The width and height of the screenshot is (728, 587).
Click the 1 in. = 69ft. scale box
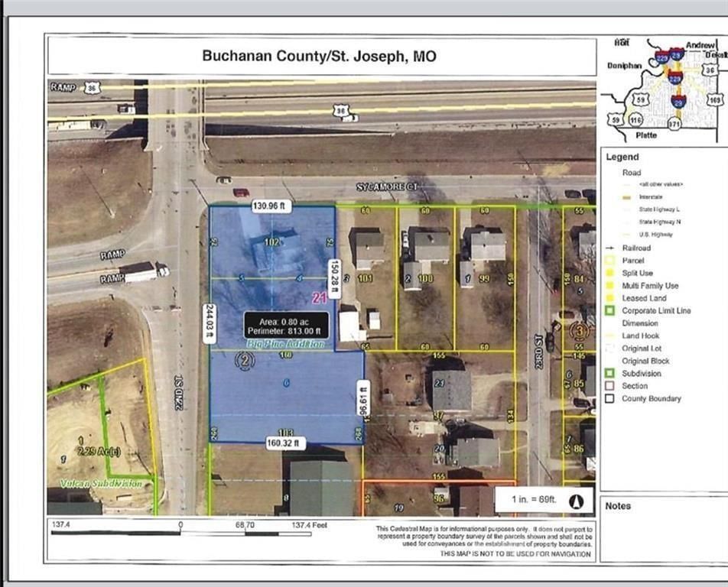544,500
